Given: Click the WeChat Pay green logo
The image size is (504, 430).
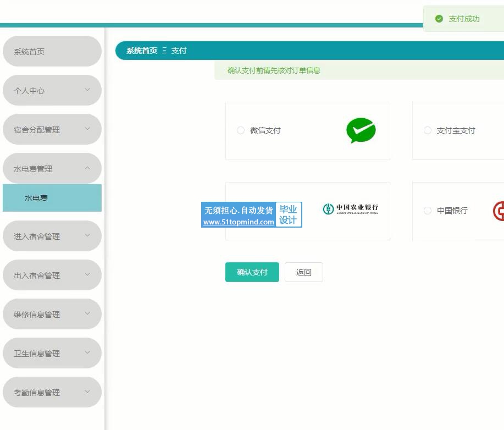Looking at the screenshot, I should [361, 130].
